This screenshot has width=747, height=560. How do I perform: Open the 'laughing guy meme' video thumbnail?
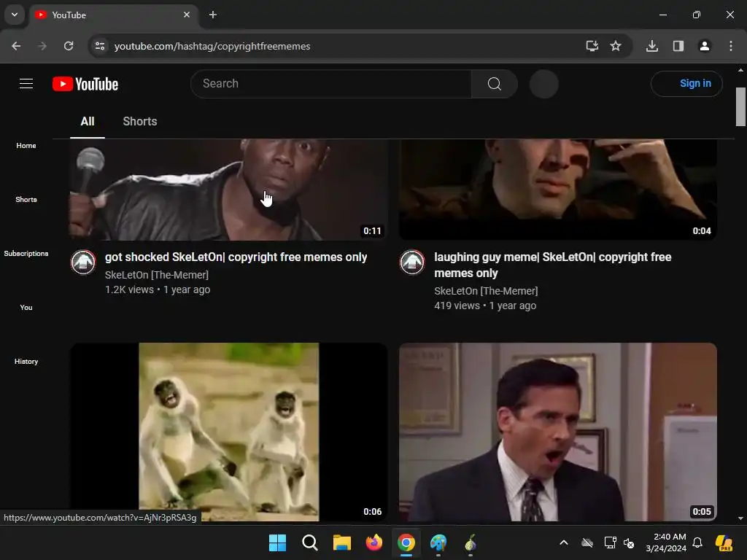(x=558, y=190)
